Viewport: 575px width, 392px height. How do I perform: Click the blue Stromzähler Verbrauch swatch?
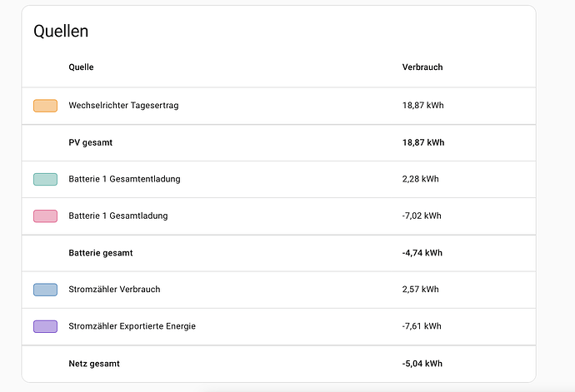coord(46,290)
